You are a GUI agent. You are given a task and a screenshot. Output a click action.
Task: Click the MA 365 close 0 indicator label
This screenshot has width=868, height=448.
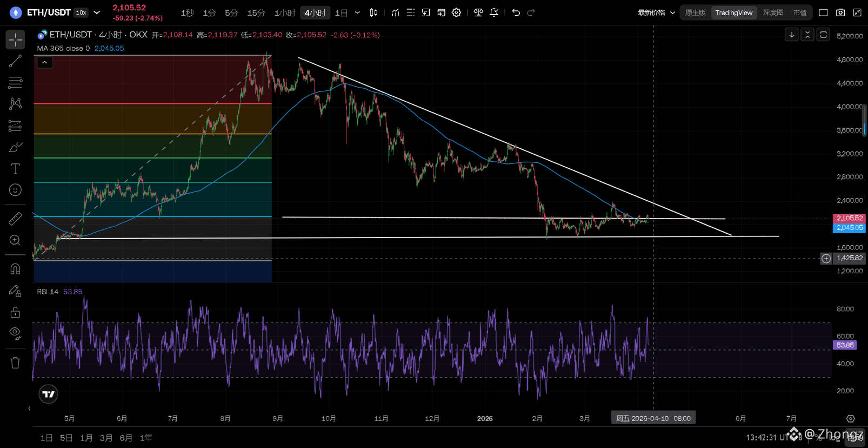click(63, 48)
